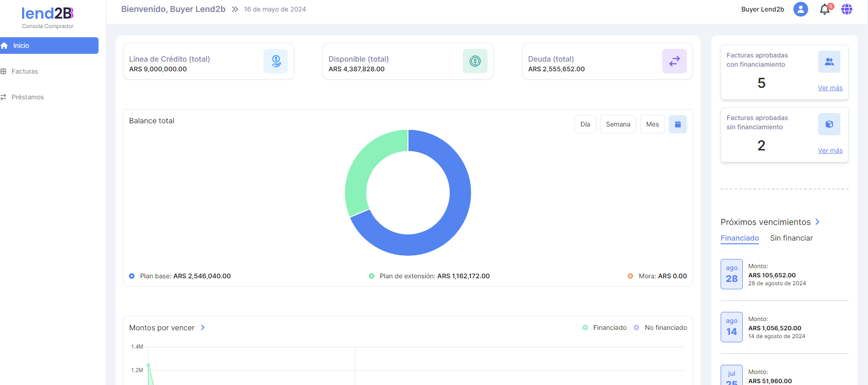Image resolution: width=868 pixels, height=385 pixels.
Task: Open the language globe icon
Action: coord(846,9)
